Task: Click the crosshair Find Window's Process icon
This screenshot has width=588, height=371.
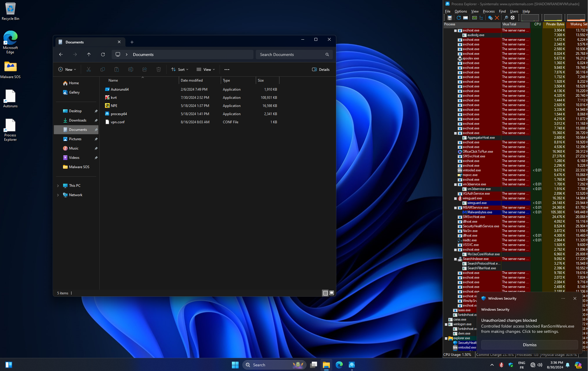Action: click(512, 18)
